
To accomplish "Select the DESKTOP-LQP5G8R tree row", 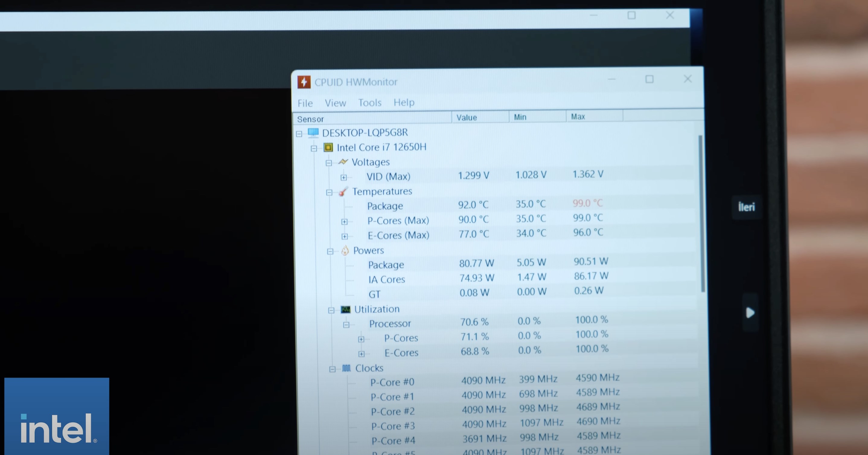I will tap(365, 133).
